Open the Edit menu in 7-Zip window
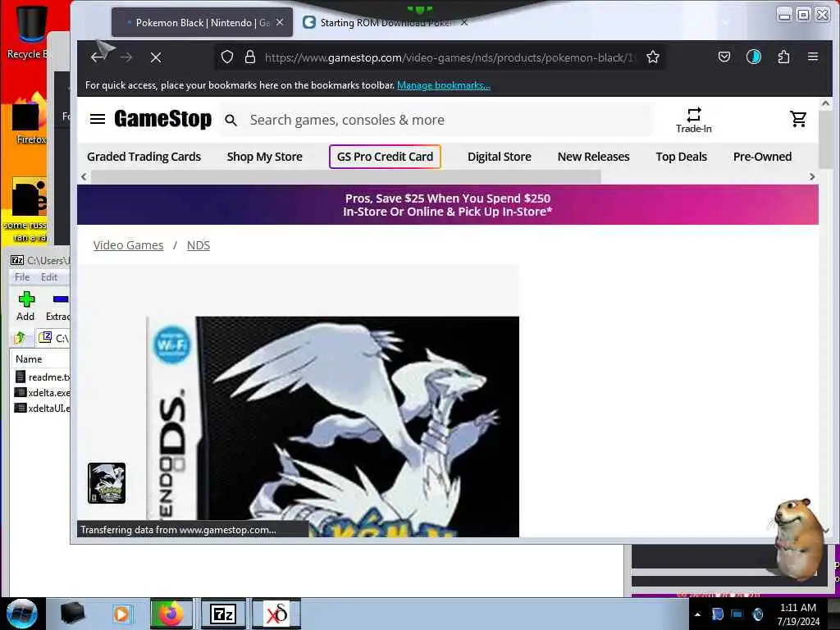The height and width of the screenshot is (630, 840). 48,277
